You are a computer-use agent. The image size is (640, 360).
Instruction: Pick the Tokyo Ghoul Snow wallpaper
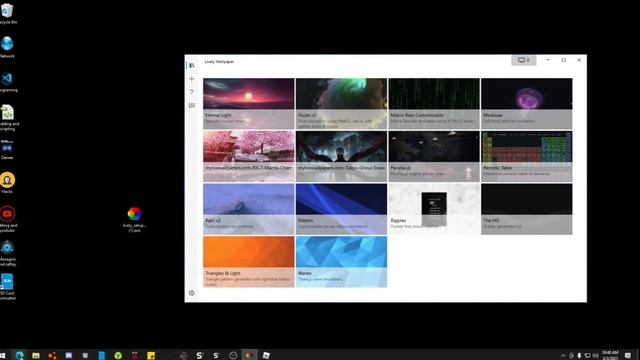(x=341, y=156)
